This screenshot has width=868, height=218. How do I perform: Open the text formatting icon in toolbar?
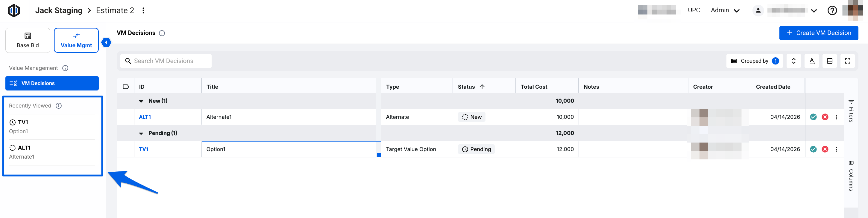point(812,61)
